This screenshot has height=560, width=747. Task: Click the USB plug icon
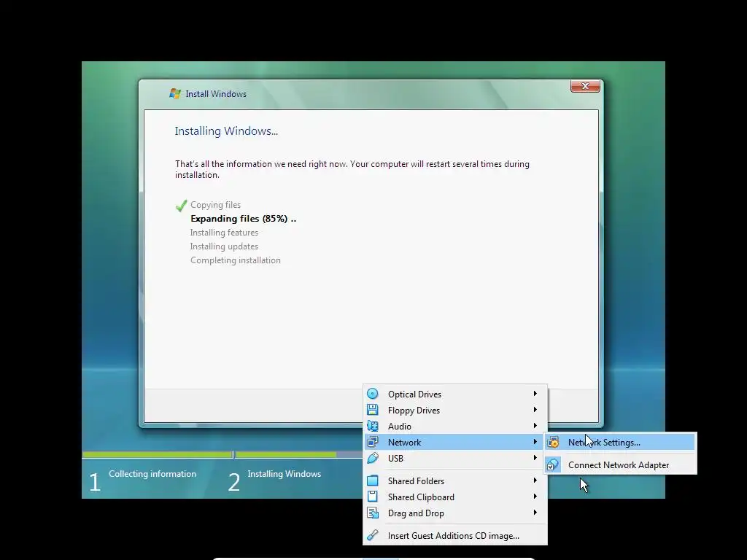[x=373, y=458]
